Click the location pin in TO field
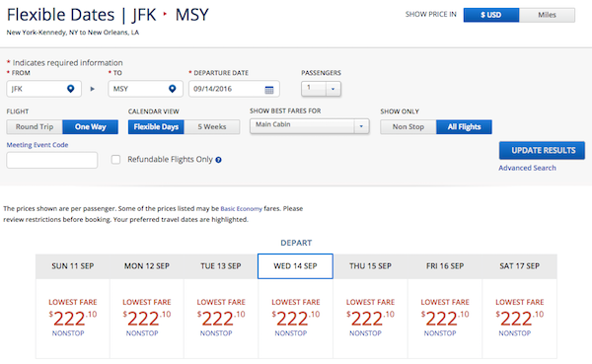The image size is (592, 364). [172, 89]
